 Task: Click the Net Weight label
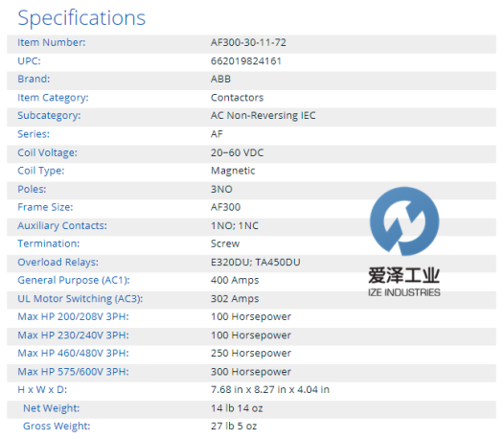(x=52, y=408)
